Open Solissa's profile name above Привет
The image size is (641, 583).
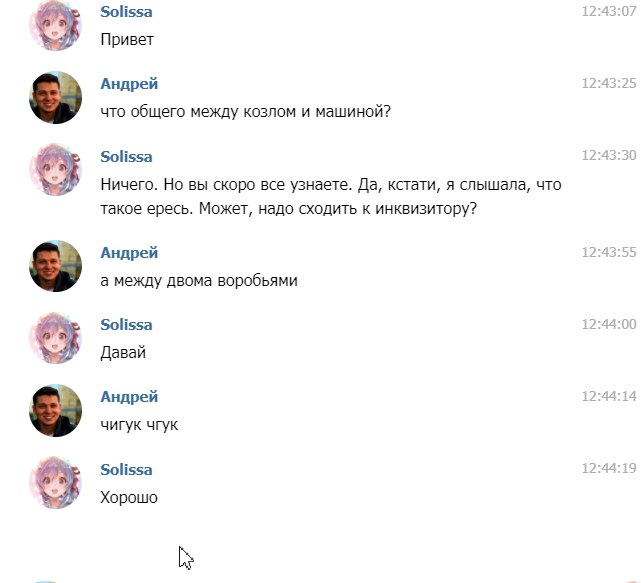coord(126,12)
